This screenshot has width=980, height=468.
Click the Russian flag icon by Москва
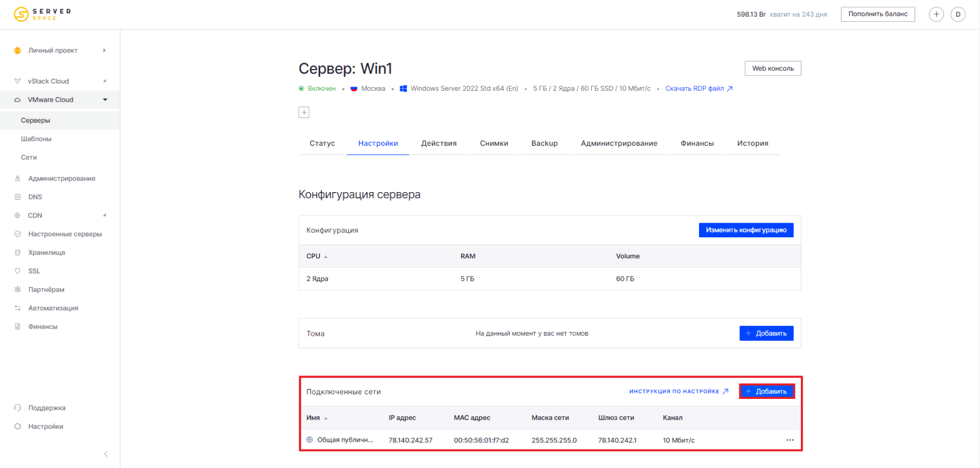coord(354,88)
